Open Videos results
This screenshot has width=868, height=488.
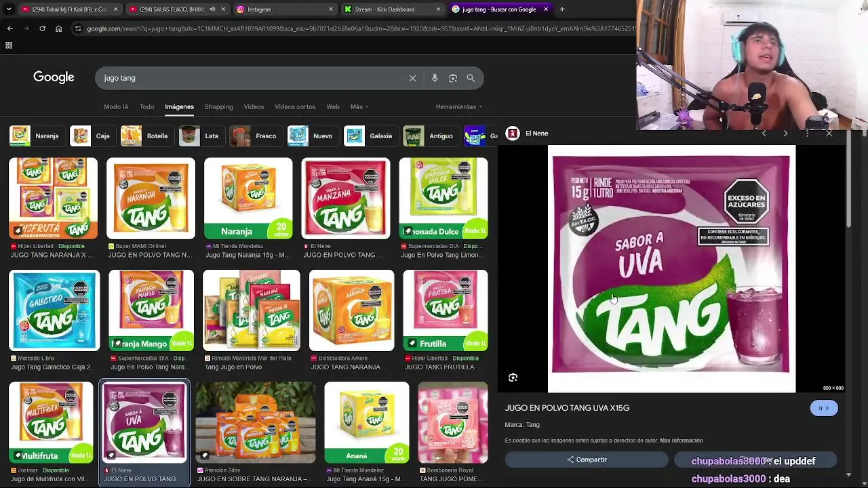(254, 106)
